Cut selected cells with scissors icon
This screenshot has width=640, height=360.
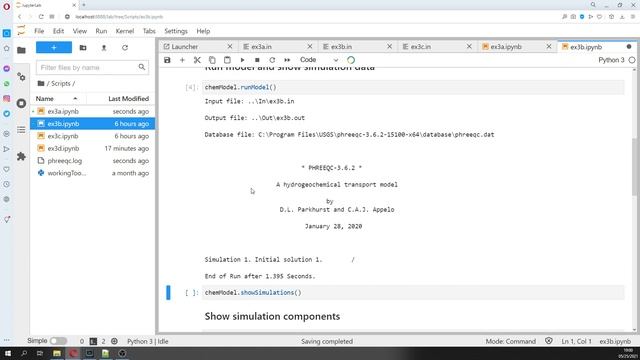tap(197, 60)
